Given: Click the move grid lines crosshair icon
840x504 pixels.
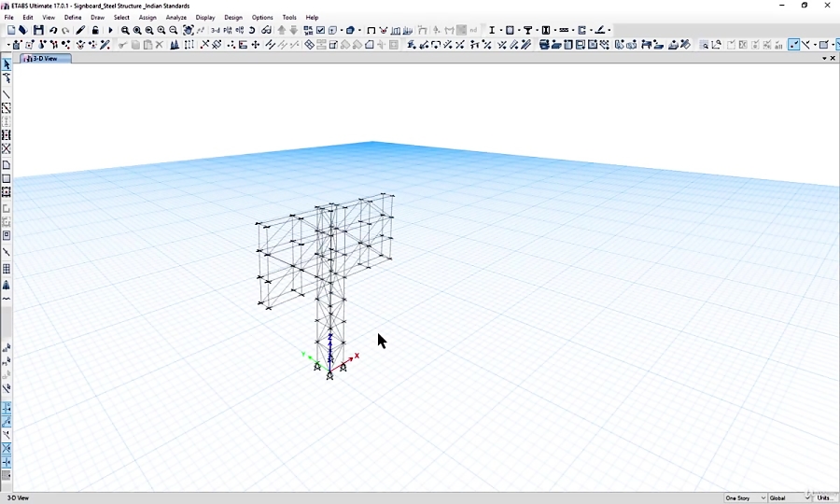Looking at the screenshot, I should (x=256, y=45).
